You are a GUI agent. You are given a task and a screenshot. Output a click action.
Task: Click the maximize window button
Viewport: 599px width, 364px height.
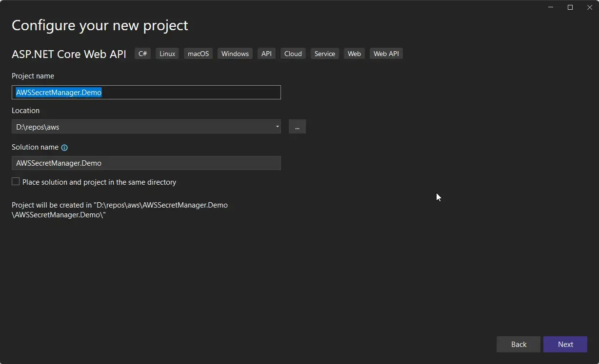pos(570,7)
